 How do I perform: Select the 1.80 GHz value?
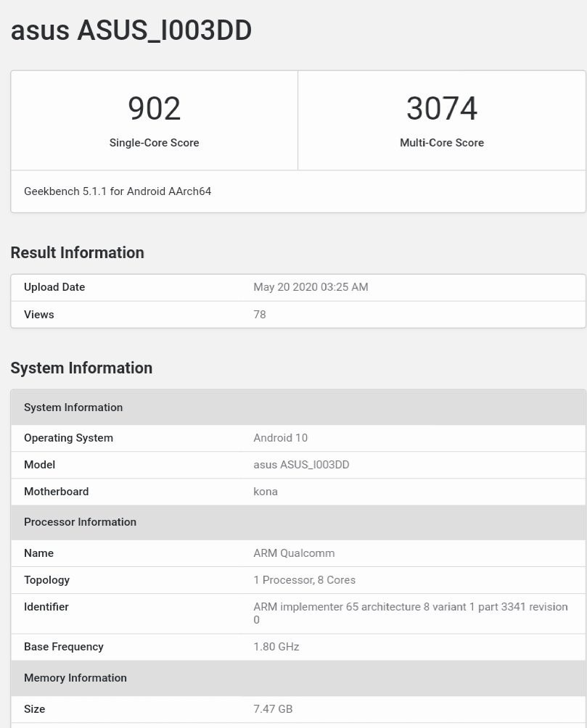click(x=276, y=647)
